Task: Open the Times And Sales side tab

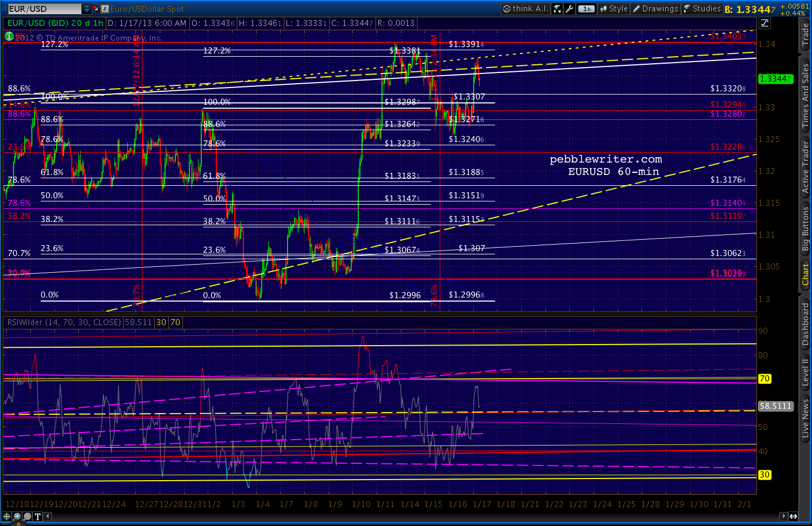Action: click(x=805, y=96)
